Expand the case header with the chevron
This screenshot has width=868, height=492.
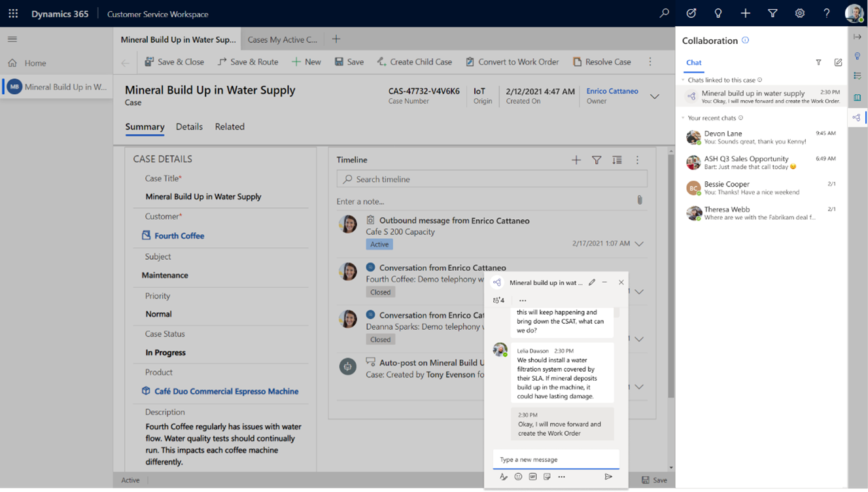point(654,96)
